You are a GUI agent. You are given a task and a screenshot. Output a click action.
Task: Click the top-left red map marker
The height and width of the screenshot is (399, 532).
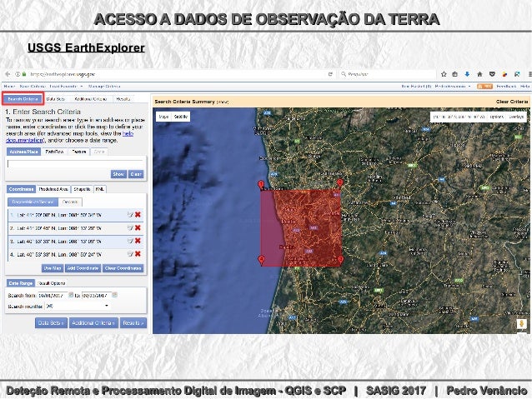(x=261, y=185)
